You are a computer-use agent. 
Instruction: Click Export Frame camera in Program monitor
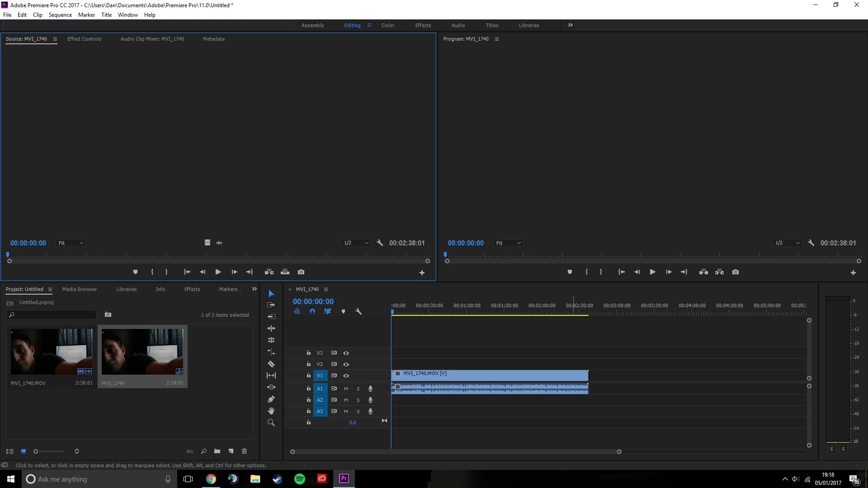736,272
